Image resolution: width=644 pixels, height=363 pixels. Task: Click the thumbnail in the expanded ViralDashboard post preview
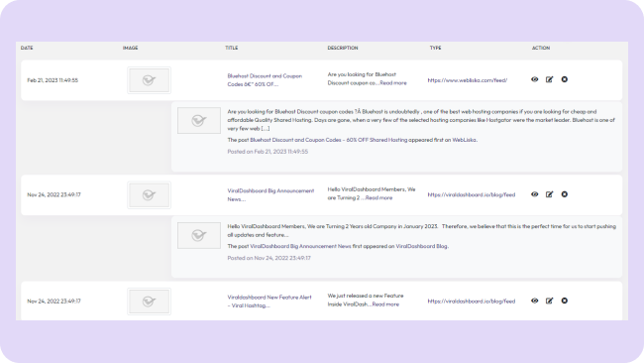click(x=199, y=235)
